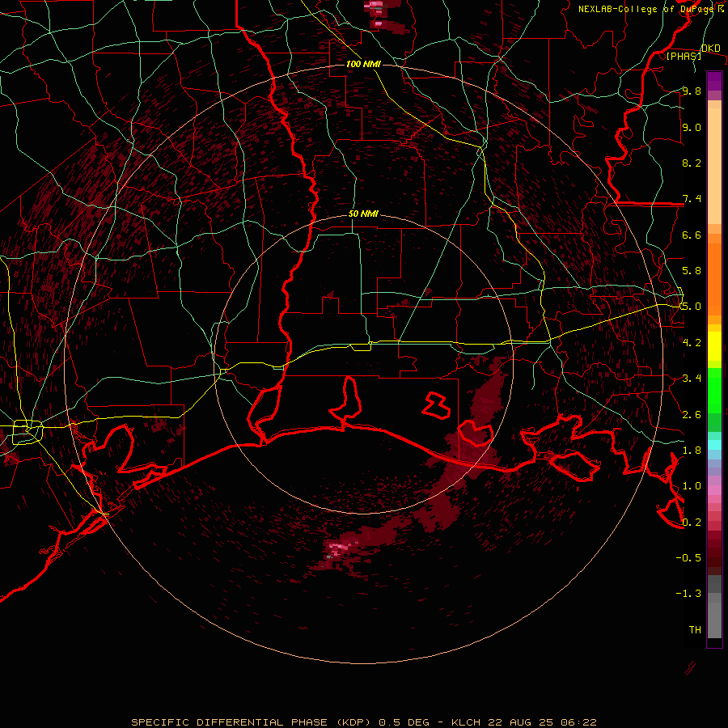The image size is (728, 728).
Task: Click the "TH" threshold label on the scale
Action: coord(695,630)
